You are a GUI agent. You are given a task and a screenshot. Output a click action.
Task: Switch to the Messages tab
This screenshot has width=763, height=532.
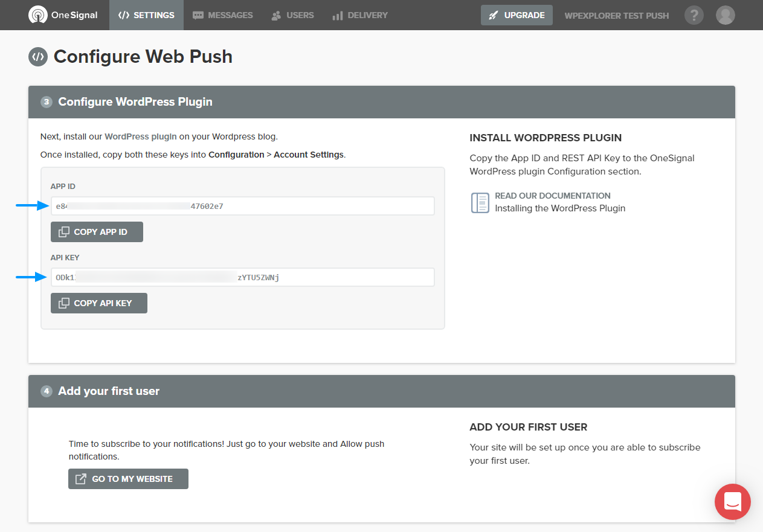[x=222, y=15]
